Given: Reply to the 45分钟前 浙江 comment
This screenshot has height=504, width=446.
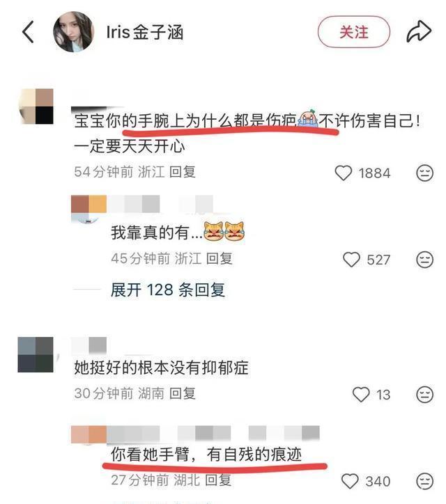Looking at the screenshot, I should click(x=219, y=258).
